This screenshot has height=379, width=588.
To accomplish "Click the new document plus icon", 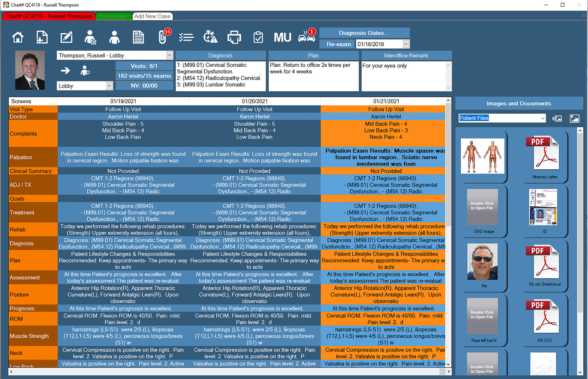I will tap(42, 37).
